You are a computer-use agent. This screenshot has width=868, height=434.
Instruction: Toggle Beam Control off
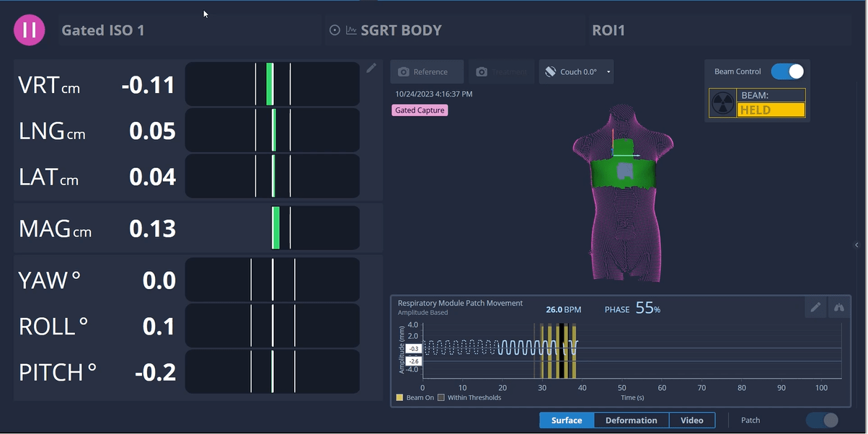787,71
